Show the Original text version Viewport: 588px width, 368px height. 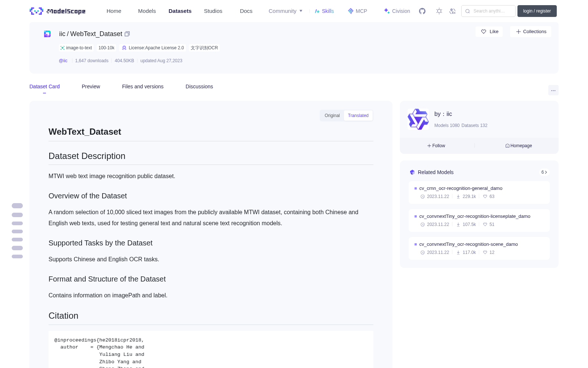pos(332,116)
